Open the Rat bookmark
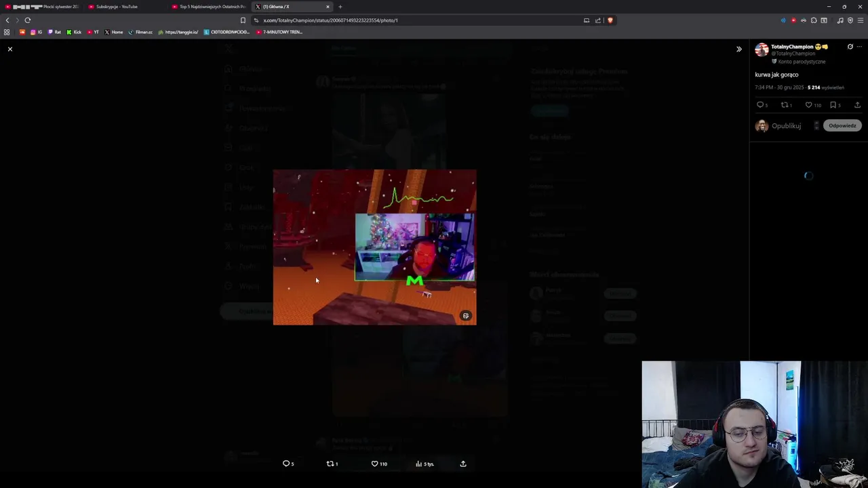This screenshot has height=488, width=868. point(54,32)
